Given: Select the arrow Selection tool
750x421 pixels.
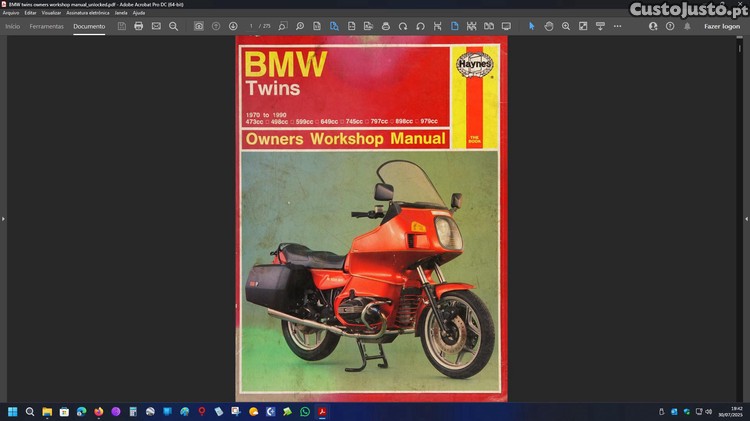Looking at the screenshot, I should tap(531, 26).
